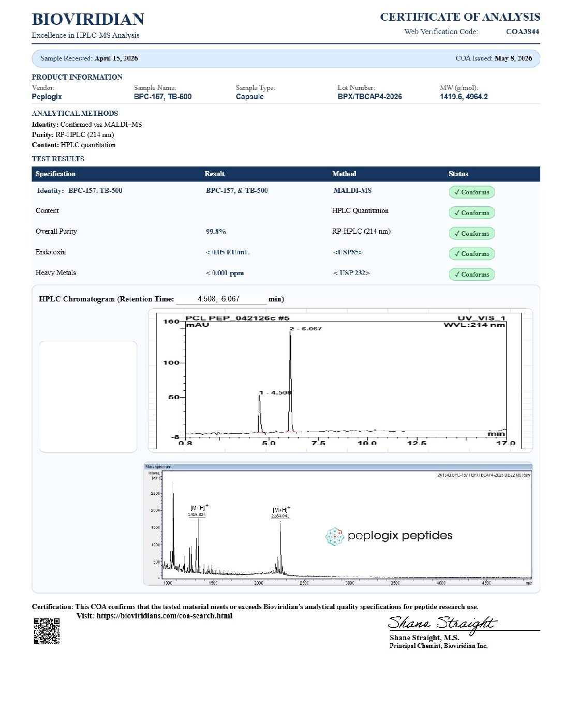Click the Overall Purity specification cell
The height and width of the screenshot is (728, 563).
click(x=56, y=232)
